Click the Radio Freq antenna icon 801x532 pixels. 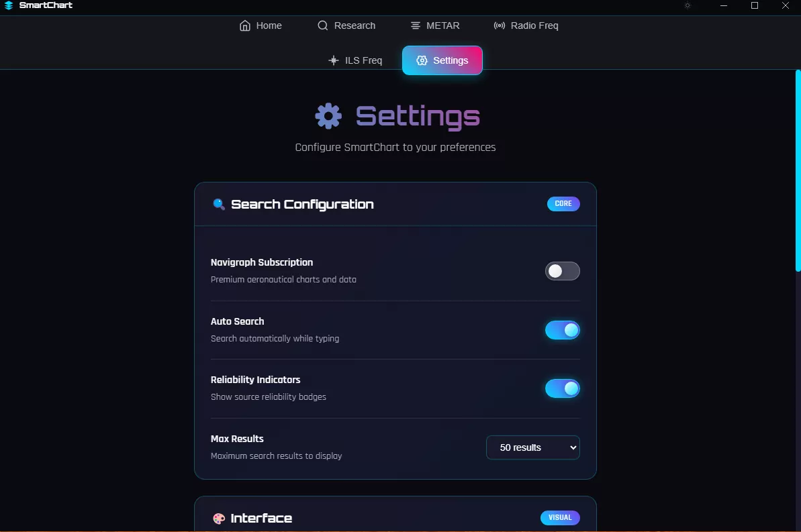[500, 25]
